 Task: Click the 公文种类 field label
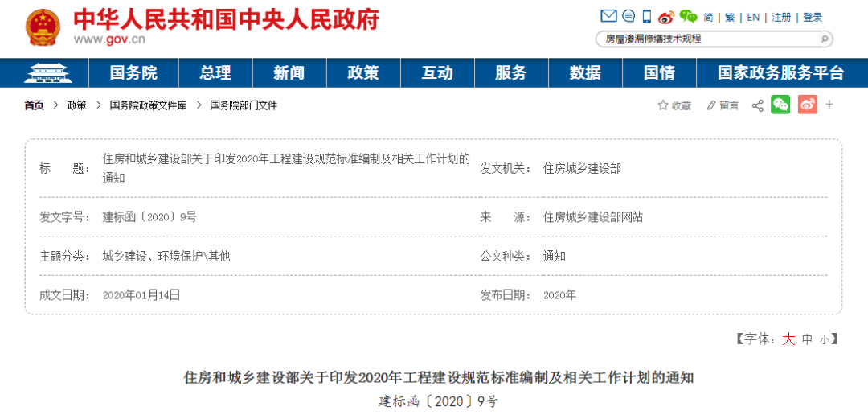[x=506, y=256]
